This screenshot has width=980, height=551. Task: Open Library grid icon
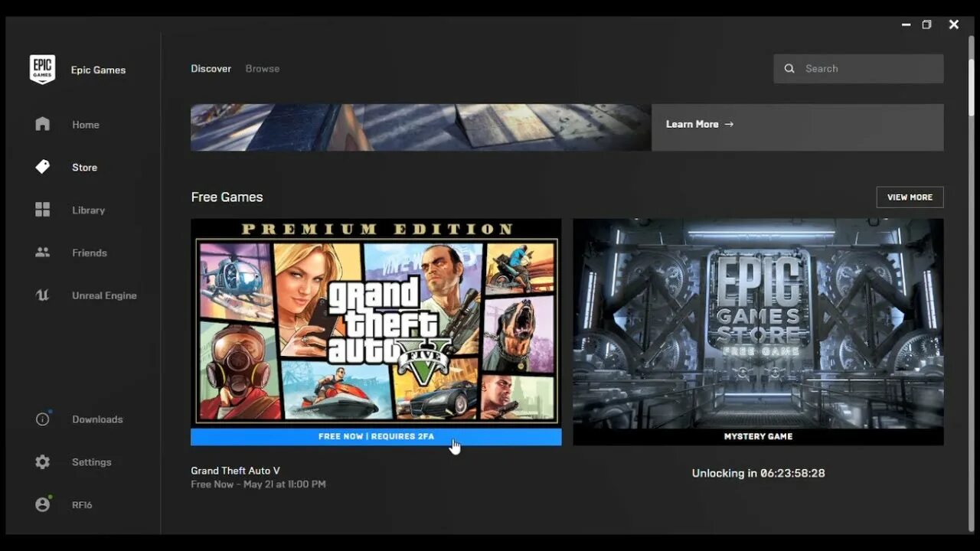(x=43, y=210)
